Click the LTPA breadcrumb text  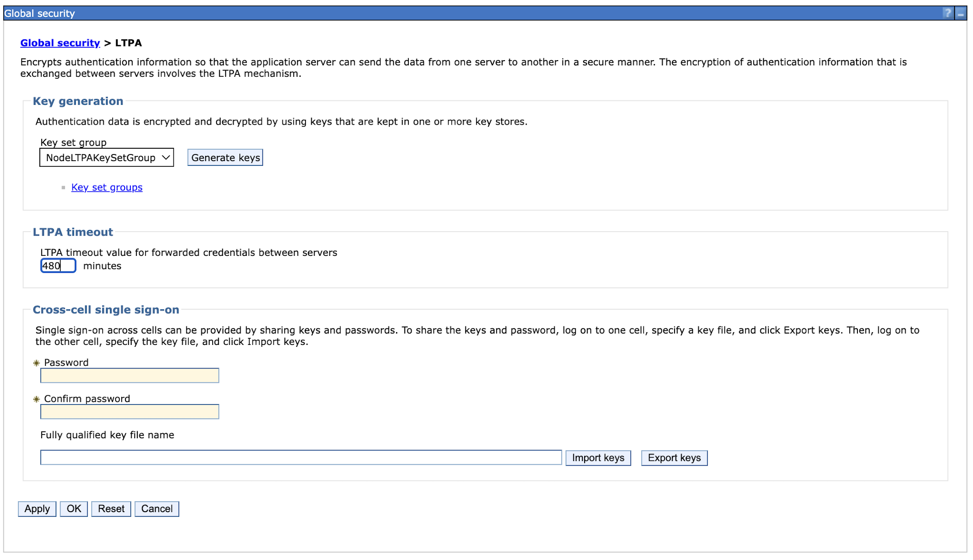pos(128,43)
